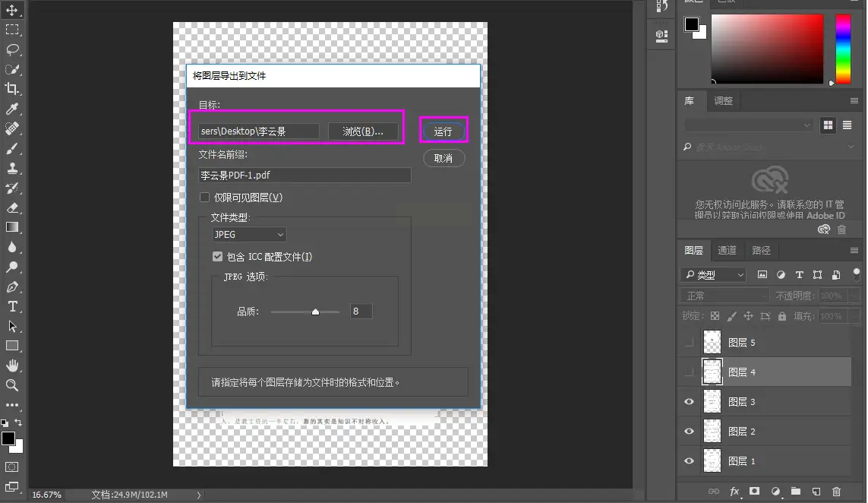Click the 浏览(B)... button
Screen dimensions: 868x503
pyautogui.click(x=362, y=131)
